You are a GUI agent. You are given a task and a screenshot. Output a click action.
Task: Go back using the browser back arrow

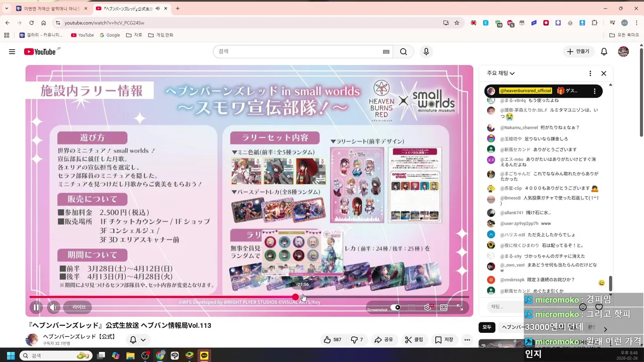pos(7,23)
